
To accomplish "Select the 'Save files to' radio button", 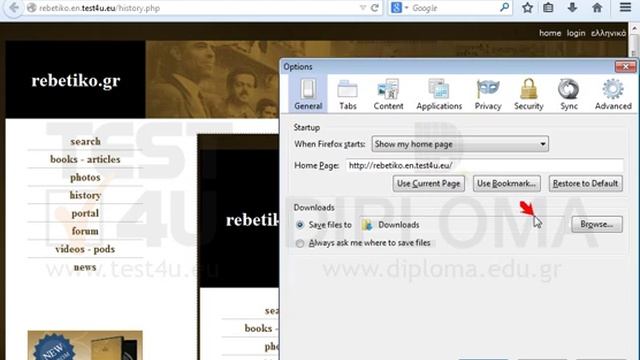I will click(300, 225).
